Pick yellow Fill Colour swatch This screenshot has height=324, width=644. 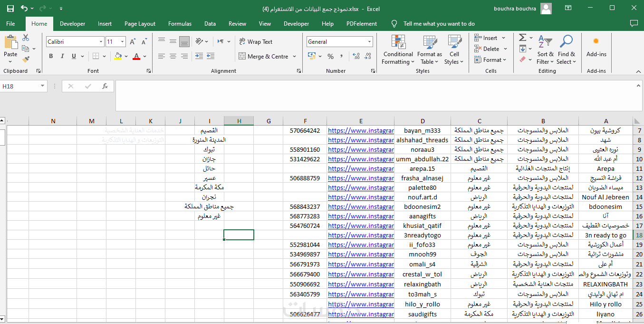pyautogui.click(x=118, y=56)
